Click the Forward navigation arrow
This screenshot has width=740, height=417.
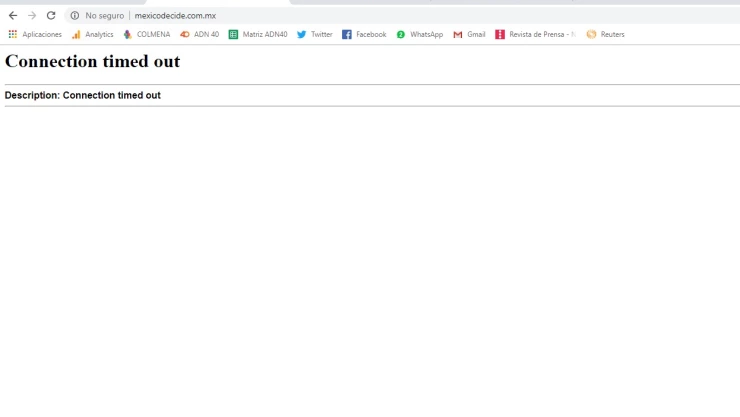[x=32, y=16]
